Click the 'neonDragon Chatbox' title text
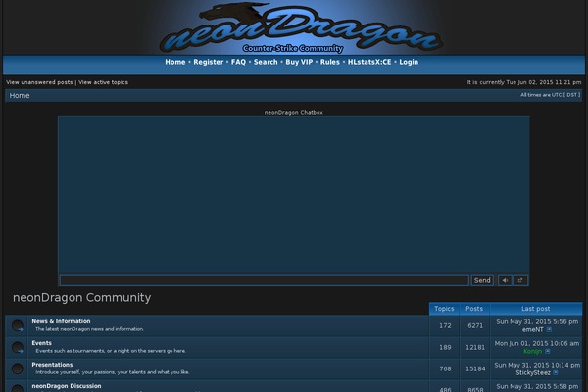 [x=294, y=112]
